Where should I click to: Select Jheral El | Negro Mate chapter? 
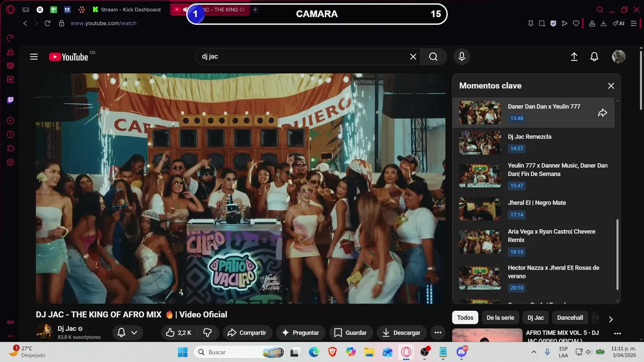[x=533, y=209]
